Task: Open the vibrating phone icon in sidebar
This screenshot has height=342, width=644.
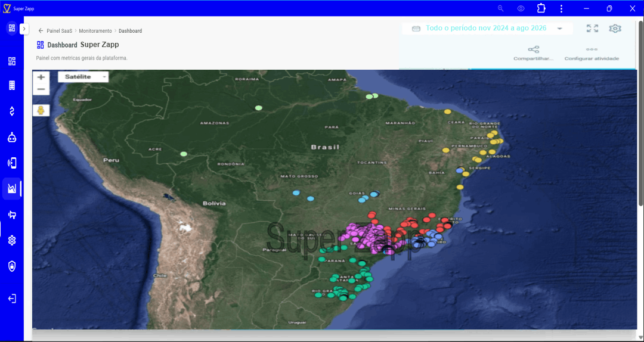Action: (x=12, y=163)
